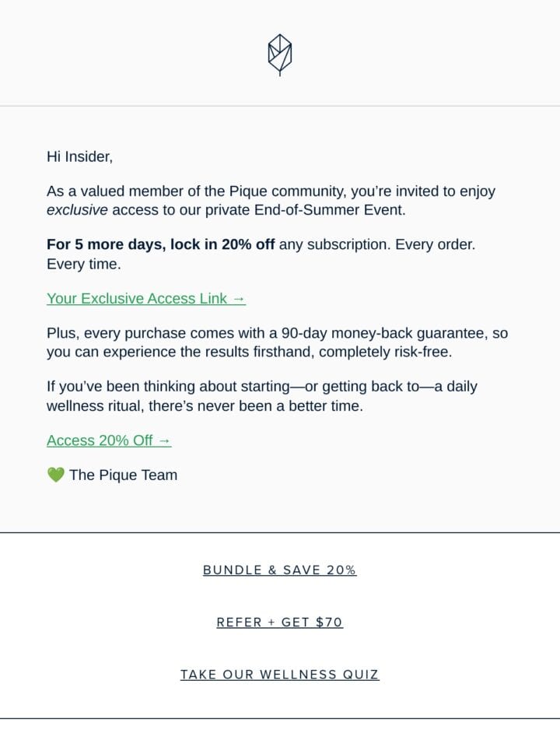Select Refer + Get $70 link
The height and width of the screenshot is (747, 560).
click(x=280, y=622)
